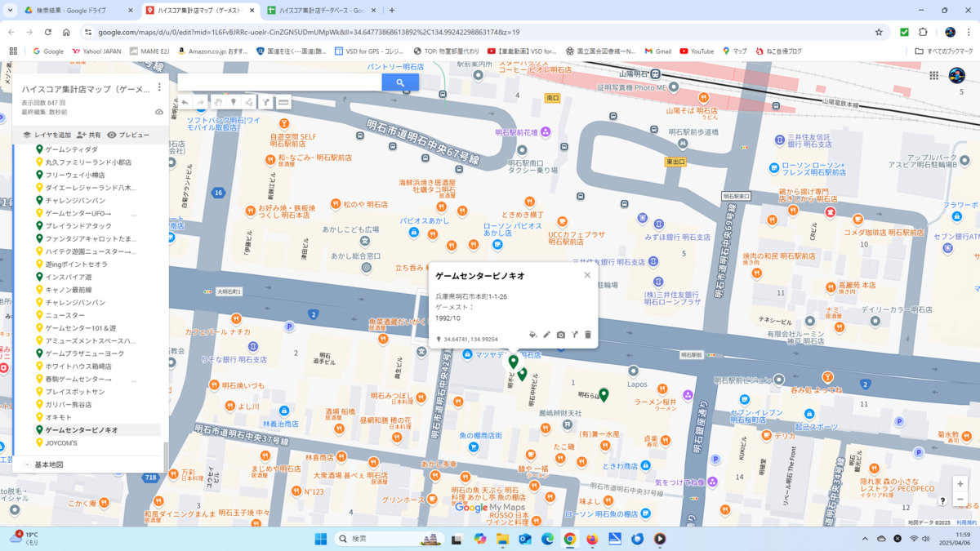Click the edit pencil icon in popup
The image size is (980, 551).
click(547, 335)
